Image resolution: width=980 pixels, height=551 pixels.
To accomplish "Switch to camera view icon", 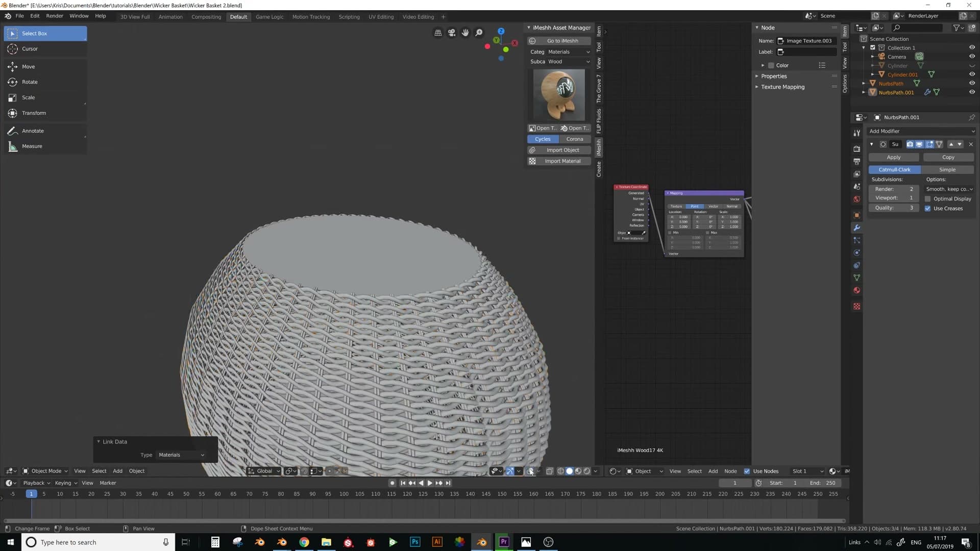I will pyautogui.click(x=452, y=33).
